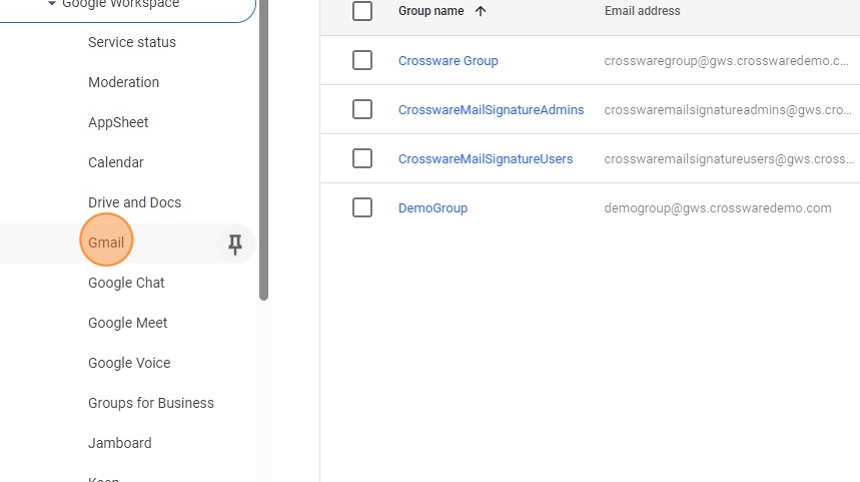Open Google Chat sidebar item
The width and height of the screenshot is (860, 482).
(x=126, y=283)
